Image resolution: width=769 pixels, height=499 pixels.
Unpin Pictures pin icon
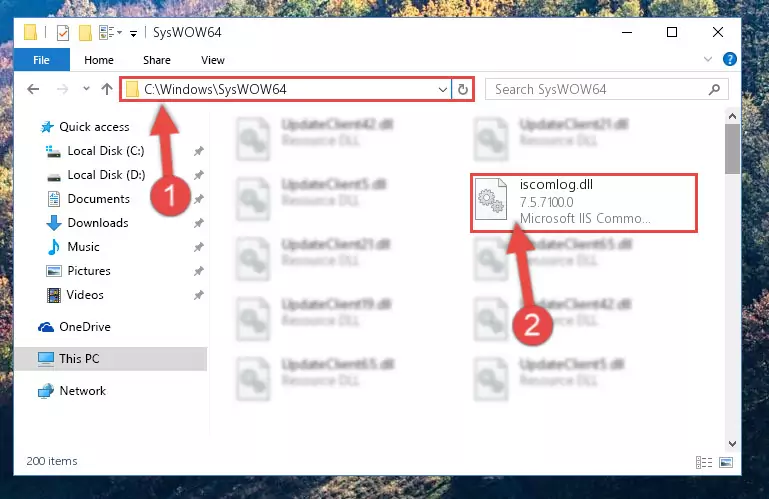198,271
